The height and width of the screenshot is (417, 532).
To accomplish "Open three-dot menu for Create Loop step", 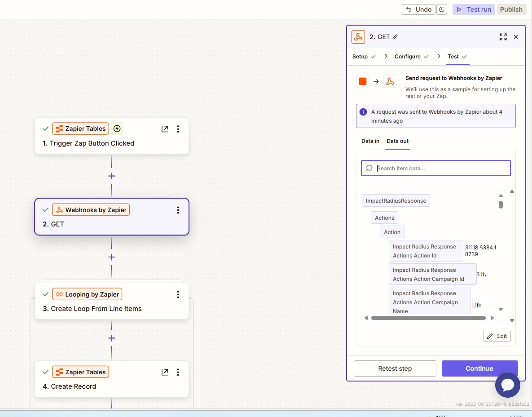I will pyautogui.click(x=178, y=294).
